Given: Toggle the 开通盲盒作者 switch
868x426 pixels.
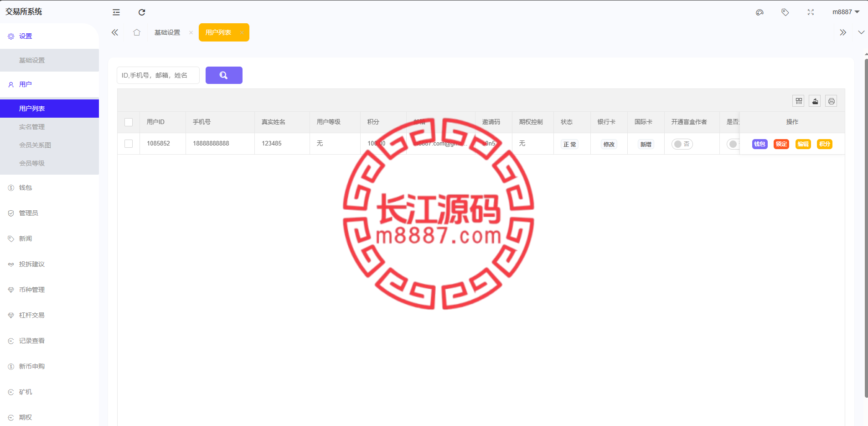Looking at the screenshot, I should pos(682,144).
